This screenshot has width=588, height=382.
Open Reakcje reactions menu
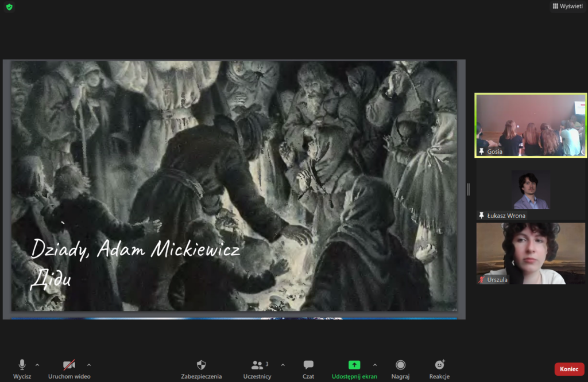pyautogui.click(x=439, y=369)
